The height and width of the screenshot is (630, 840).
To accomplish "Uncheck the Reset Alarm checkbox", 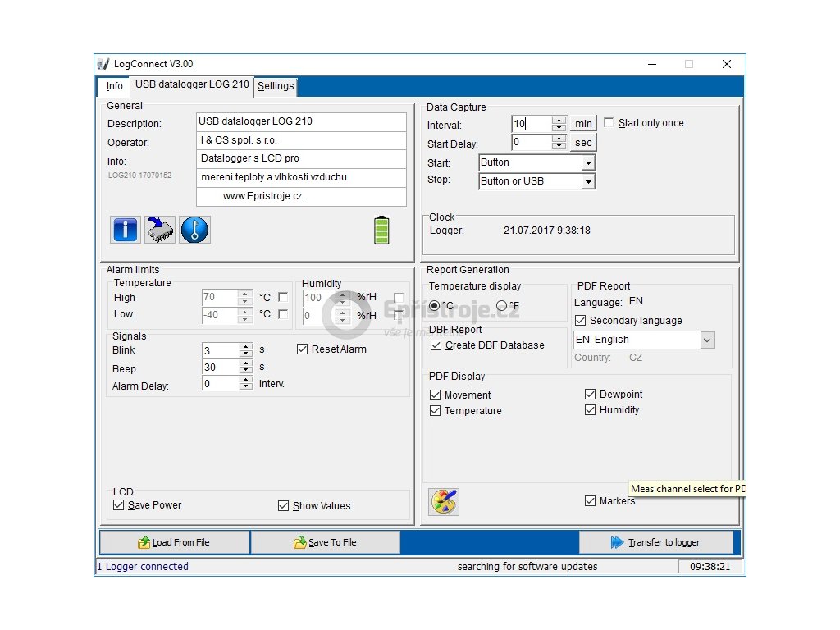I will 303,349.
